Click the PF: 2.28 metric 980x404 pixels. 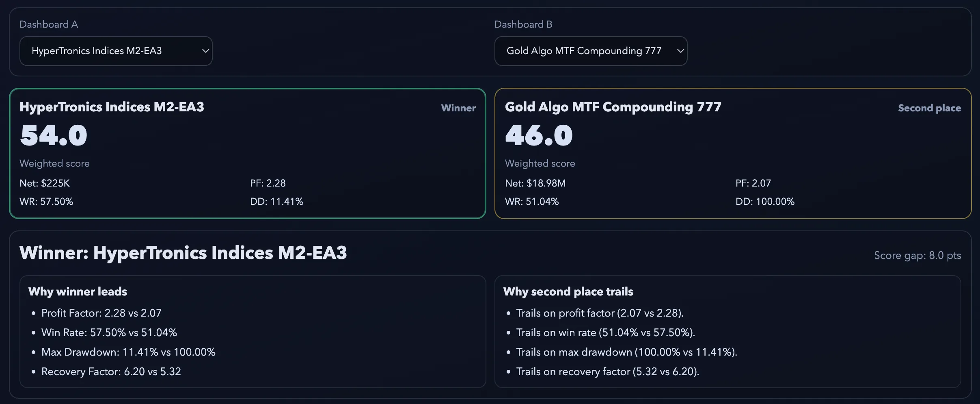tap(268, 183)
